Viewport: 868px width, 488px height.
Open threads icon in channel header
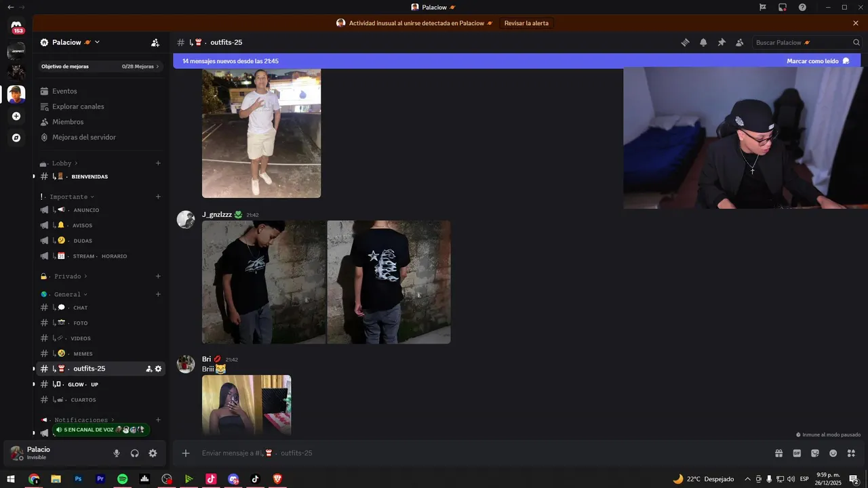(x=685, y=42)
